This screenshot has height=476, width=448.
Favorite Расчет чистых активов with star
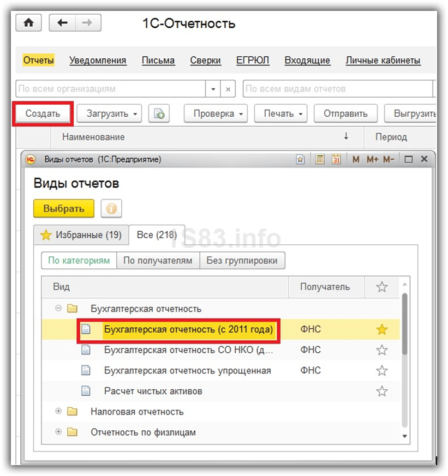pyautogui.click(x=382, y=391)
